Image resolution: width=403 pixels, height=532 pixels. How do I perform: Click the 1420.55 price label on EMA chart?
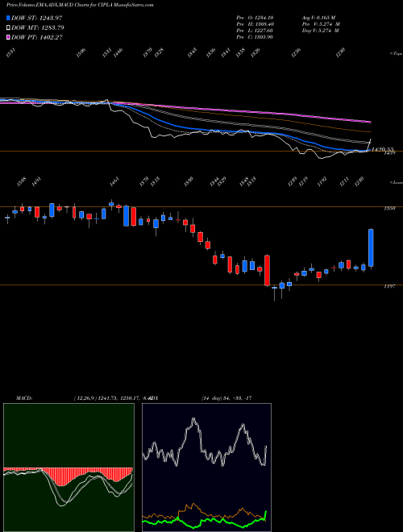382,149
